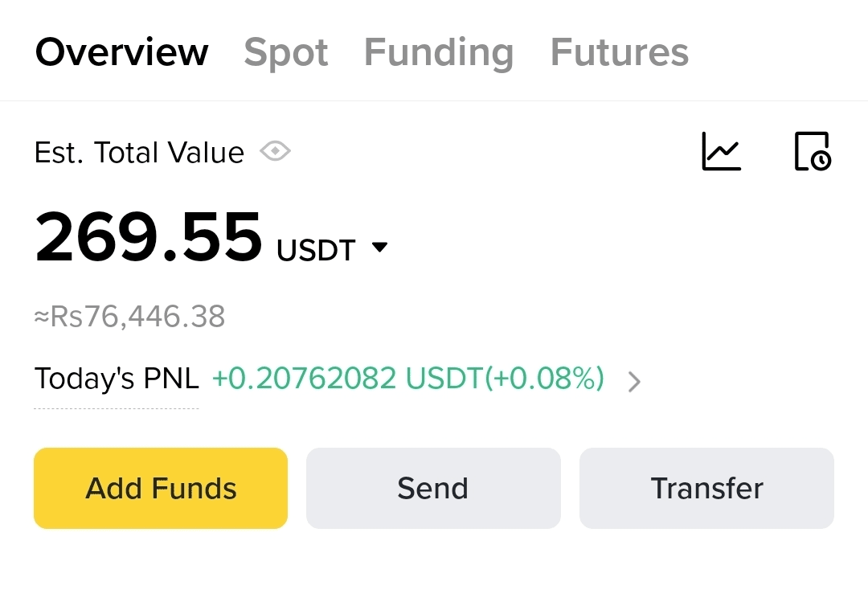Open the transaction history clock icon

(x=812, y=151)
